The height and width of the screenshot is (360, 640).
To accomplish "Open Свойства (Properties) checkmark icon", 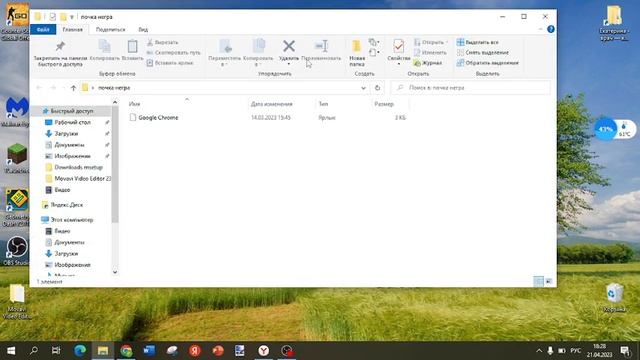I will point(398,46).
